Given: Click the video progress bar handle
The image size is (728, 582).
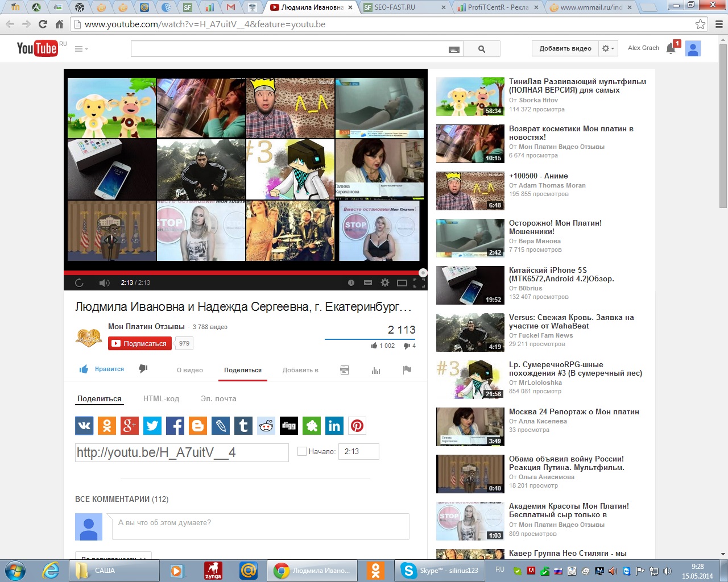Looking at the screenshot, I should (423, 273).
